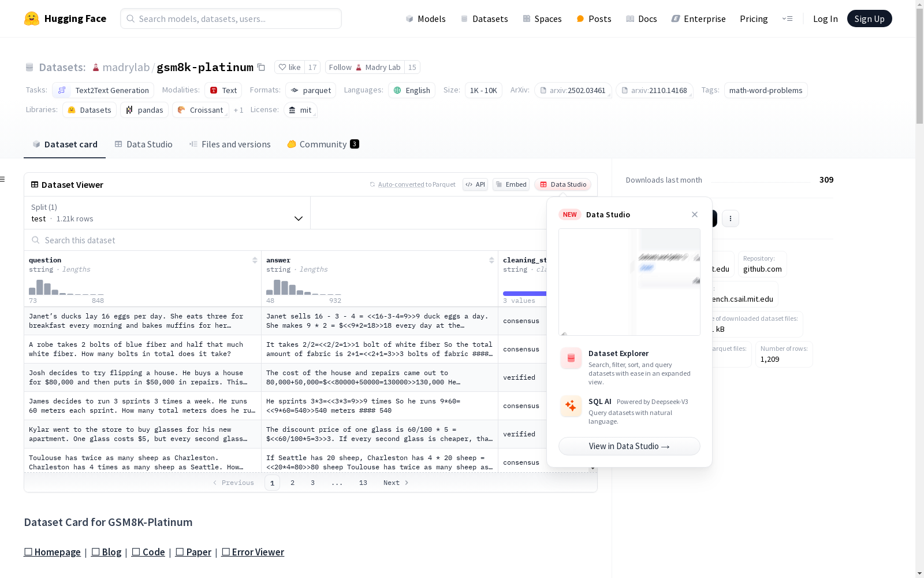The height and width of the screenshot is (578, 924).
Task: Open the Code link
Action: click(148, 552)
